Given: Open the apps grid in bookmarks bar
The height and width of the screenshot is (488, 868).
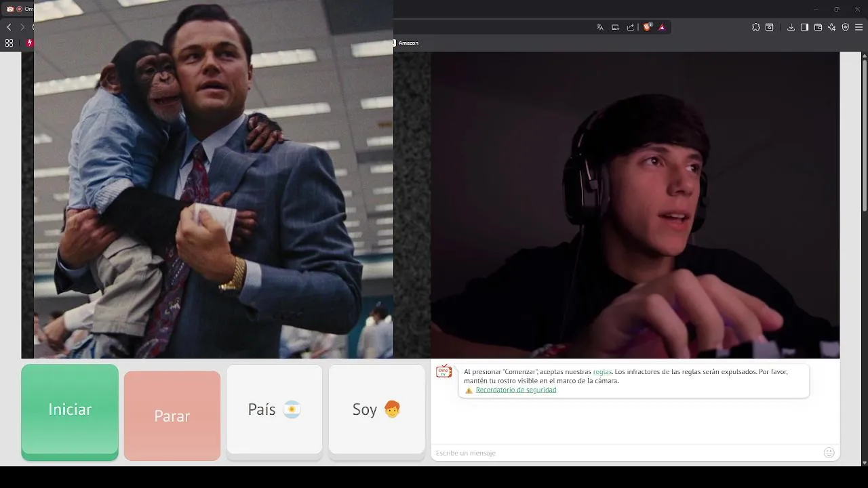Looking at the screenshot, I should tap(9, 43).
